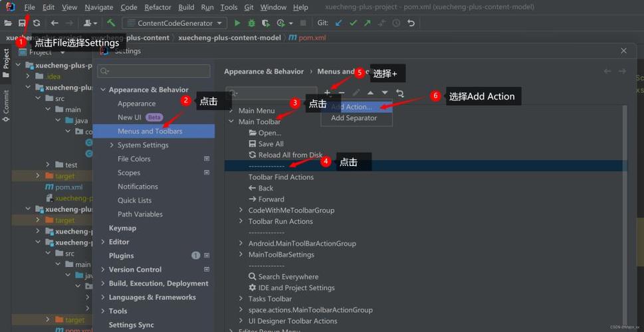644x332 pixels.
Task: Click the Save All toolbar icon
Action: coord(22,23)
